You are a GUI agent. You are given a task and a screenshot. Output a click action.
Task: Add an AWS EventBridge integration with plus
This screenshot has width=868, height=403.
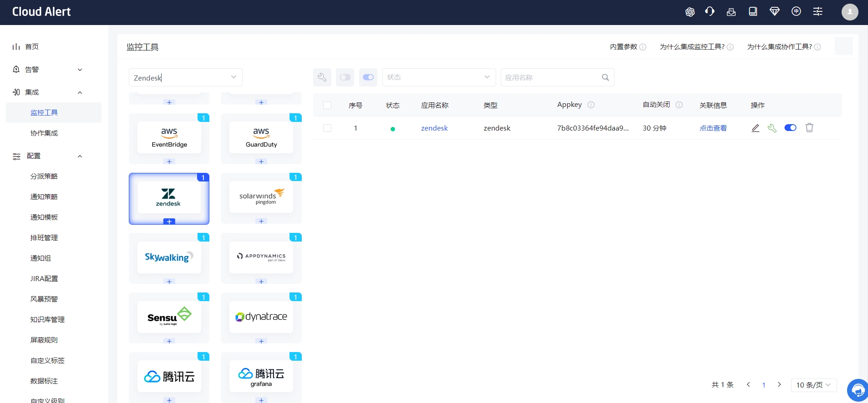click(169, 161)
